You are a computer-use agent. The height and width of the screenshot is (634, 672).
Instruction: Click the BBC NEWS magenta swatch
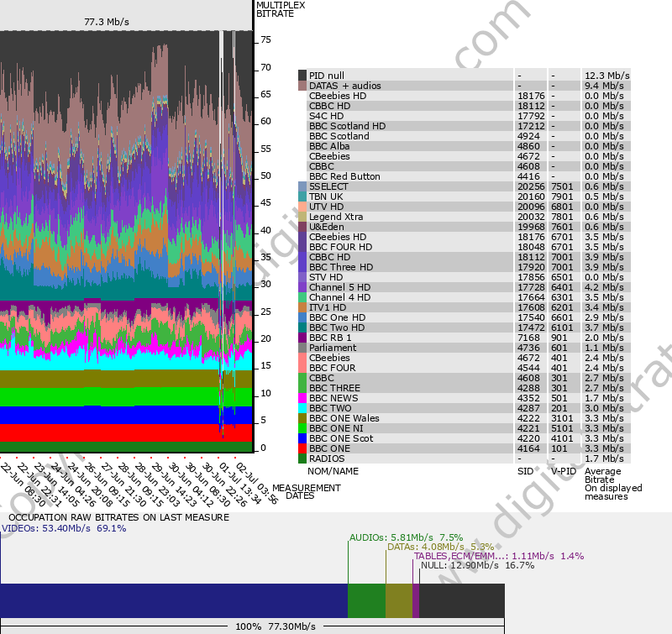[x=302, y=398]
